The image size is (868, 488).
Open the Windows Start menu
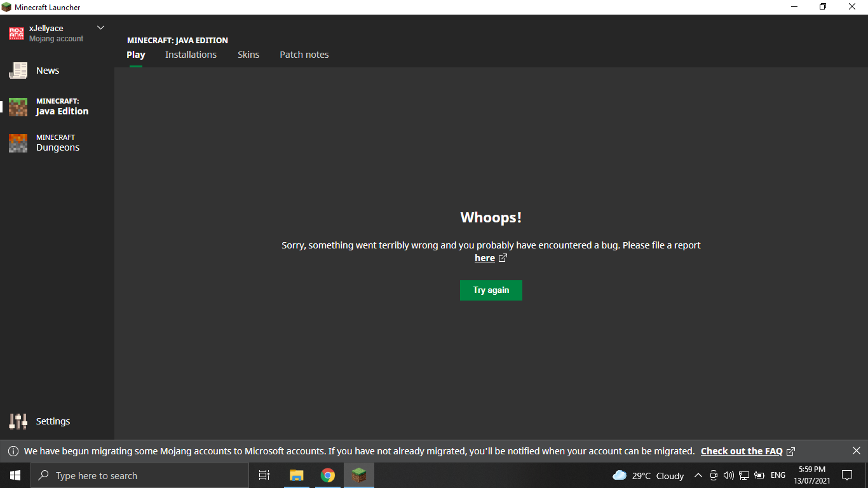pos(15,475)
